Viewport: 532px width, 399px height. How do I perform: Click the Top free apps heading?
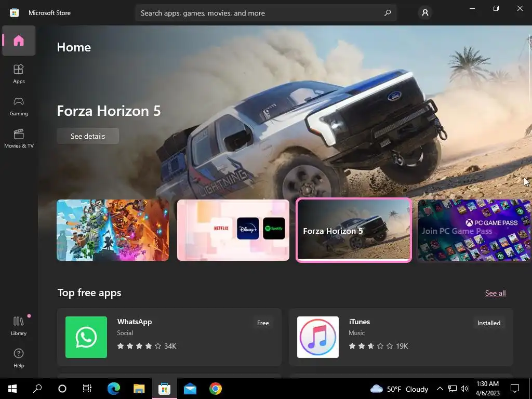(x=89, y=292)
